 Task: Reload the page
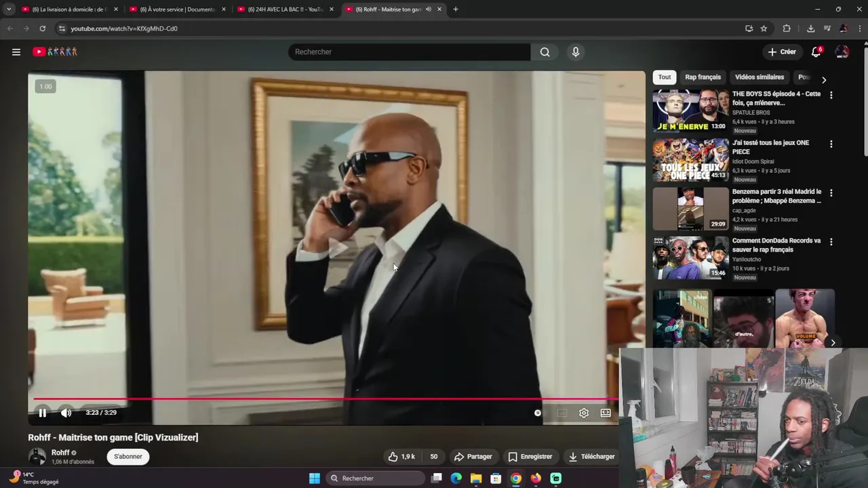[x=42, y=28]
